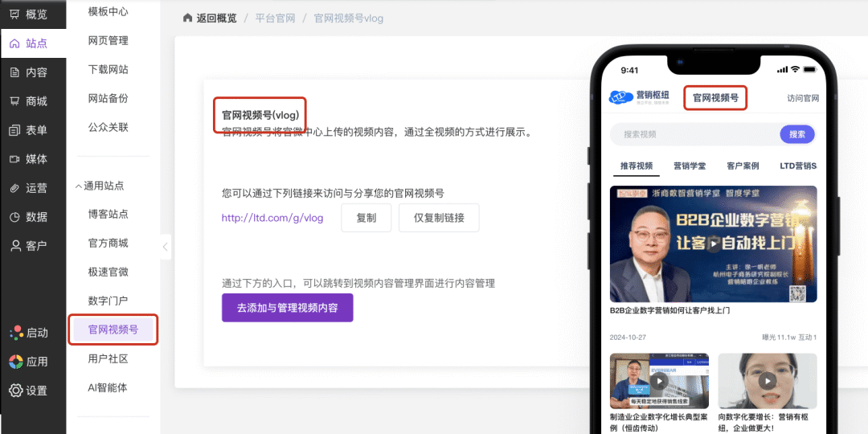
Task: Click the 运营 paperclip icon
Action: pos(15,187)
